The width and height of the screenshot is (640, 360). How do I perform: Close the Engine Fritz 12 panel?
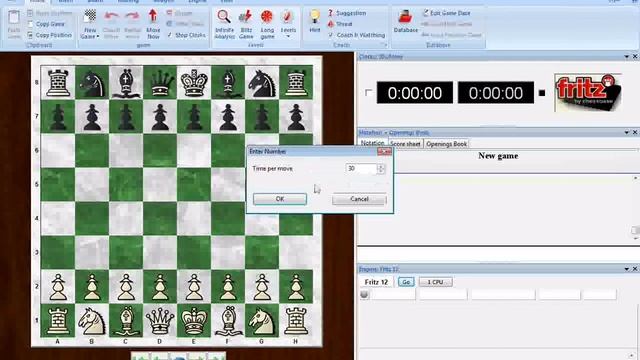click(635, 269)
